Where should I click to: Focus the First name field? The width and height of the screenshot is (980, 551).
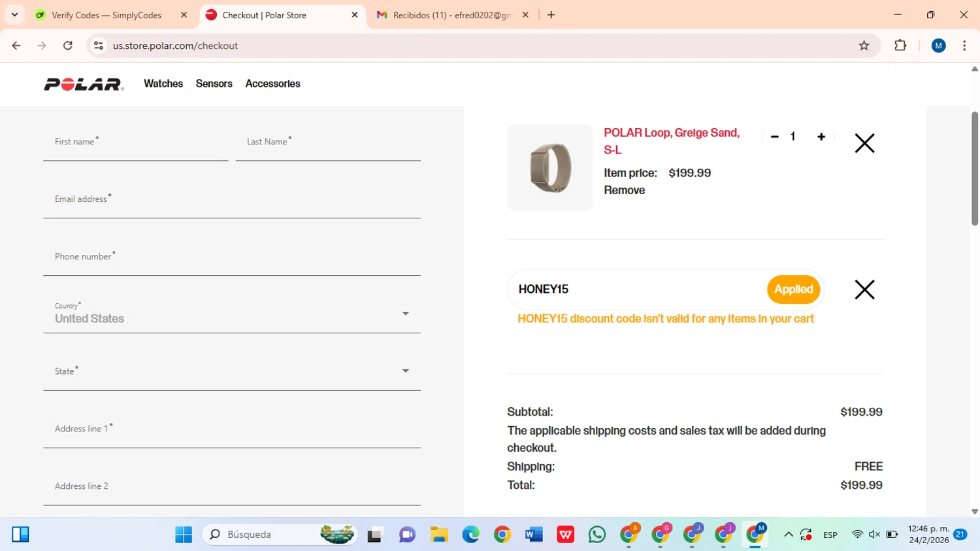tap(136, 142)
